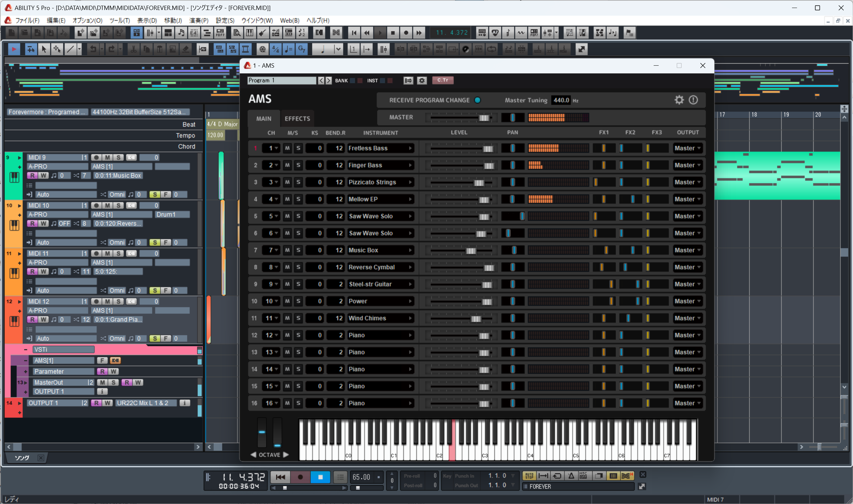Open output dropdown for channel 16 Piano
Image resolution: width=853 pixels, height=504 pixels.
(688, 403)
